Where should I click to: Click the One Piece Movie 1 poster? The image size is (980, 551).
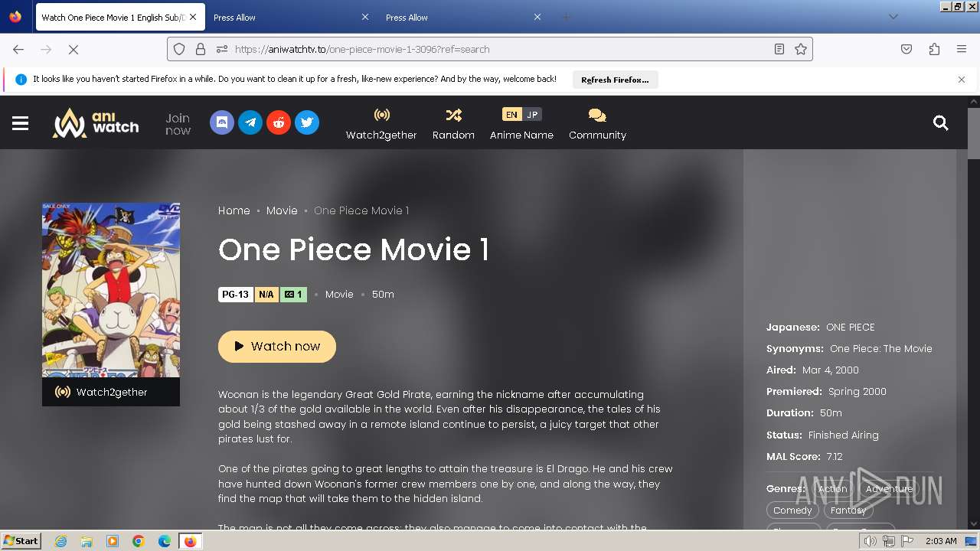(x=111, y=290)
